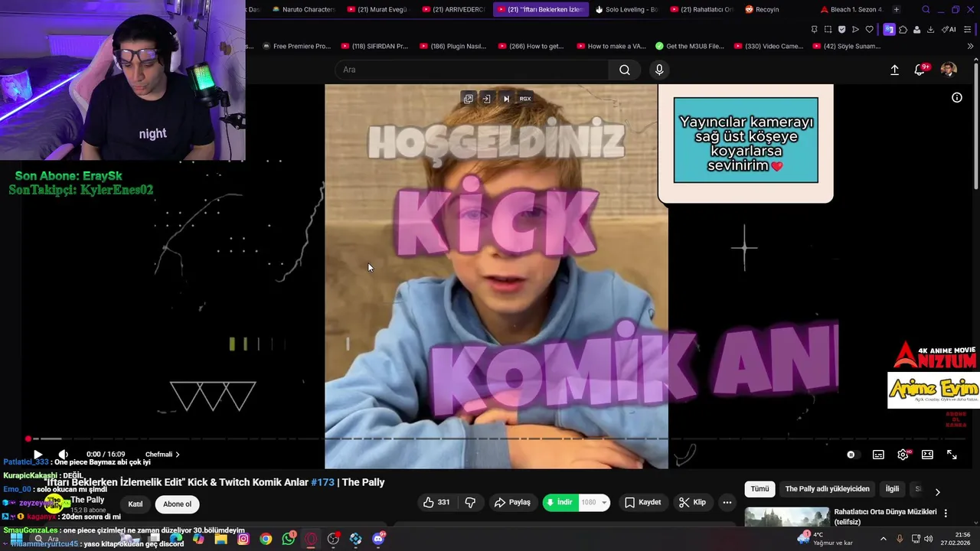980x551 pixels.
Task: Open the Chefmali chapter list
Action: (162, 455)
